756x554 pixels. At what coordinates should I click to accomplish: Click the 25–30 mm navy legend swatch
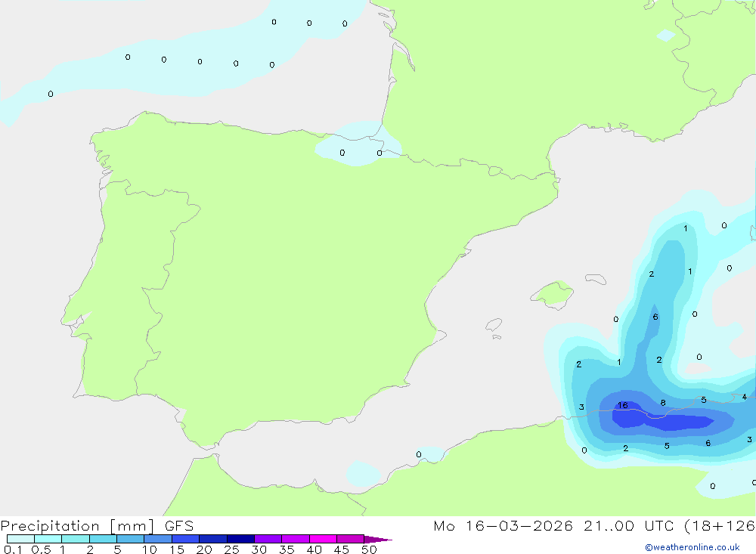(x=240, y=539)
